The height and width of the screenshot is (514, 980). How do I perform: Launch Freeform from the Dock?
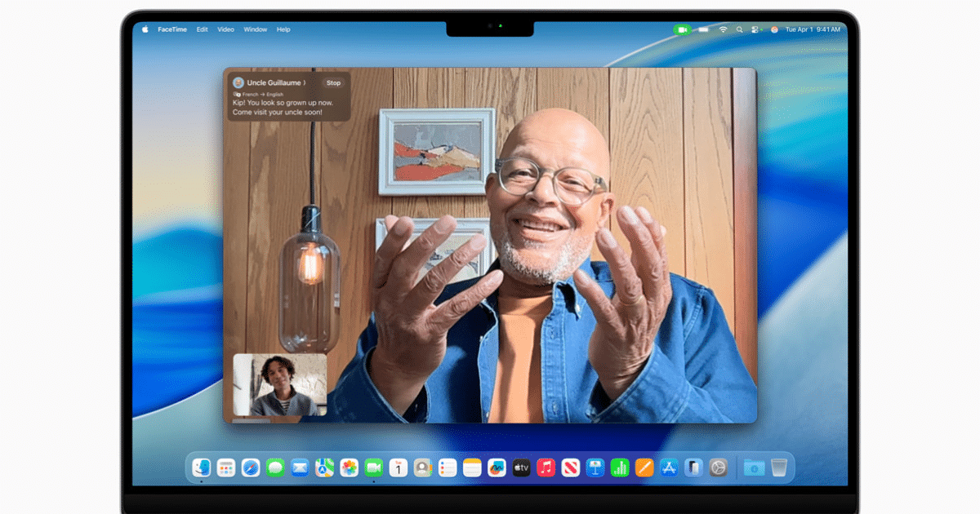[497, 467]
